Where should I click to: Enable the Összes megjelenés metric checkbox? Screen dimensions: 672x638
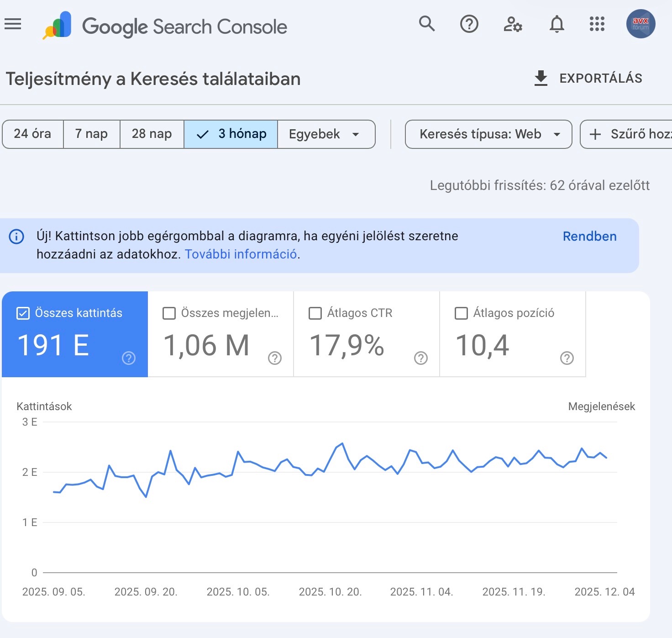coord(169,313)
